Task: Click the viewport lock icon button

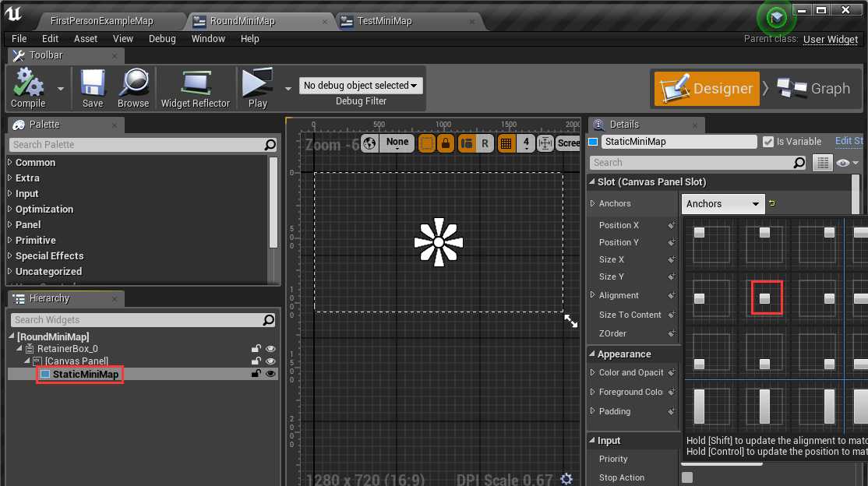Action: click(446, 143)
